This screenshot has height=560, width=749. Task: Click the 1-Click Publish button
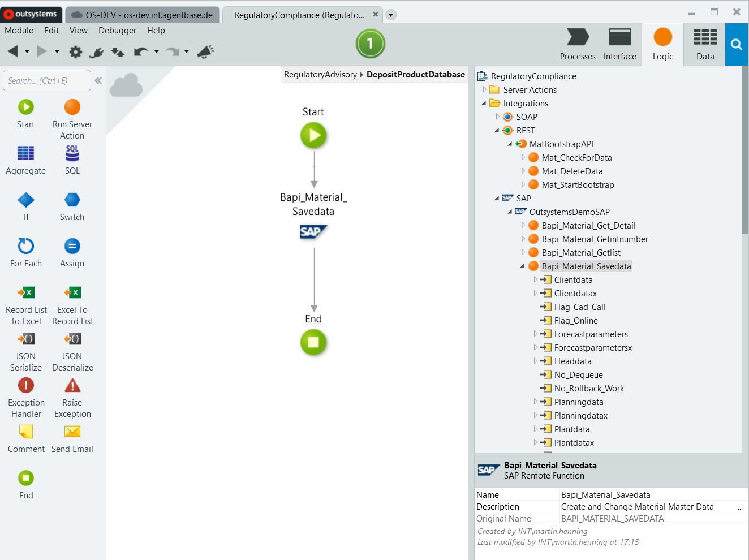[x=370, y=42]
